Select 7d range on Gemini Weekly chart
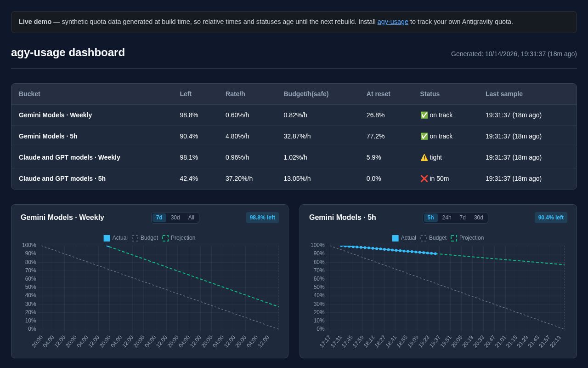 point(159,218)
